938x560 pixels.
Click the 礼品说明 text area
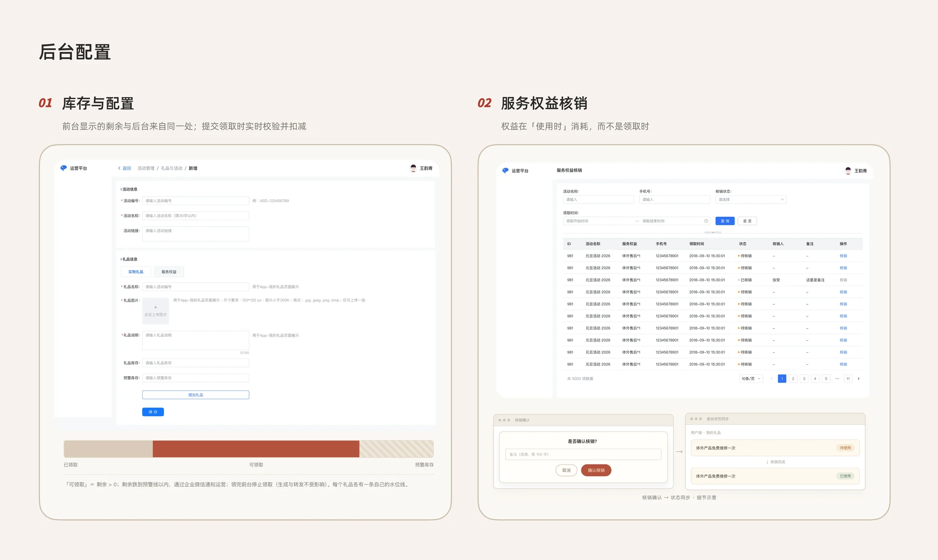coord(196,340)
